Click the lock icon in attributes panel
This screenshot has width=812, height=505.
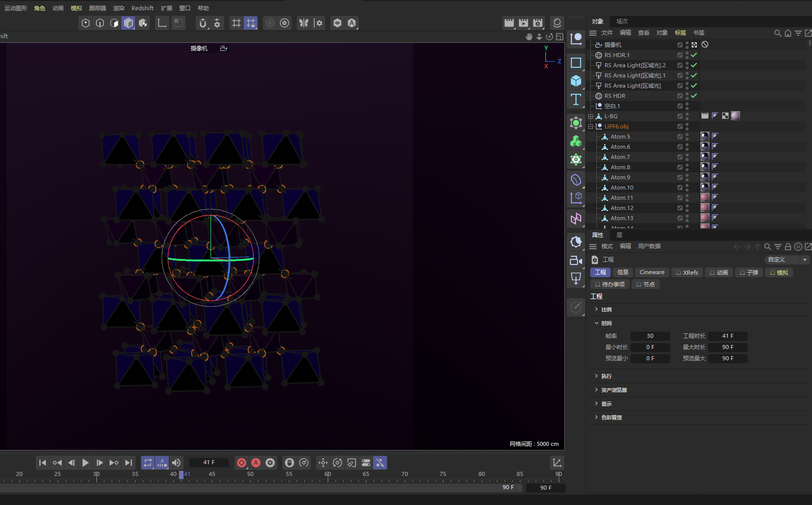(x=788, y=247)
